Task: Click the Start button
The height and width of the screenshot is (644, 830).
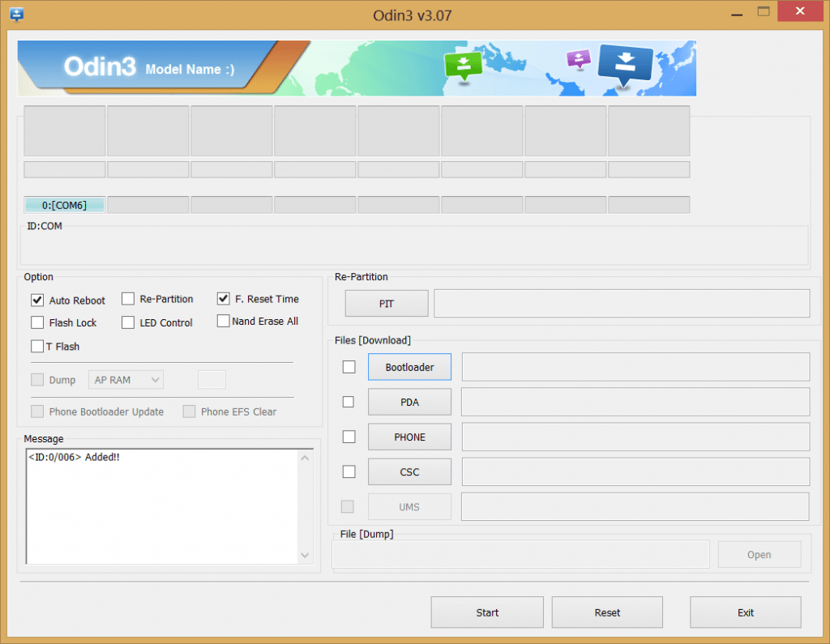Action: (x=487, y=612)
